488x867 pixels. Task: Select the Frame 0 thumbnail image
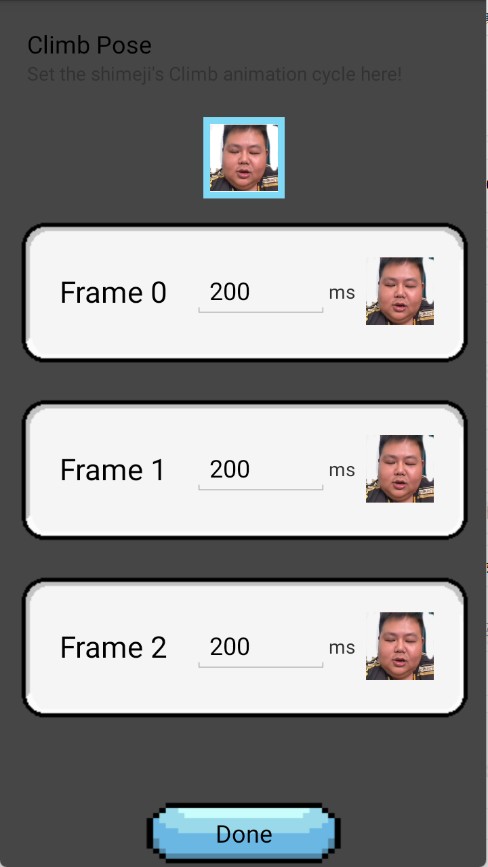tap(400, 291)
